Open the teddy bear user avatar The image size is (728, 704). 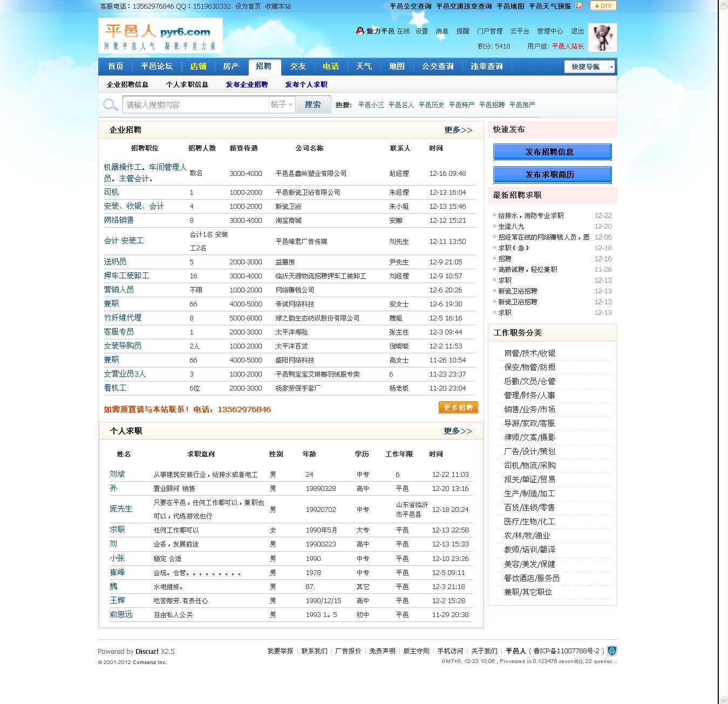(x=602, y=38)
